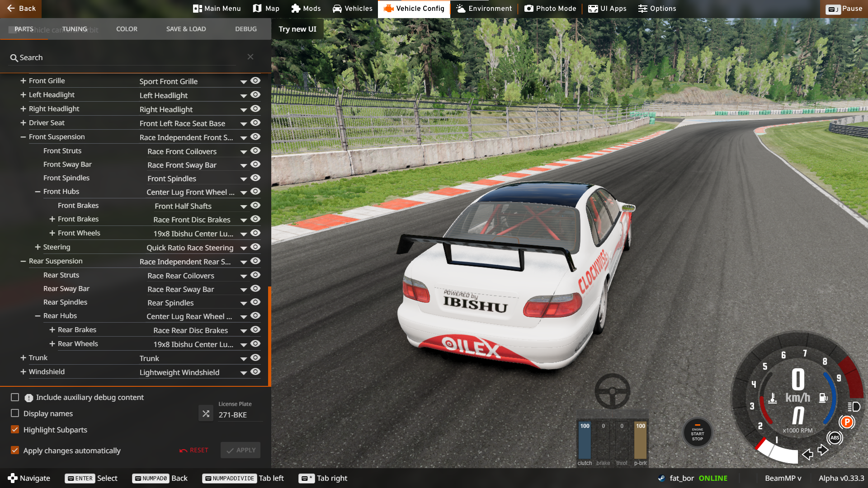This screenshot has width=868, height=488.
Task: Open the Right Headlight part dropdown
Action: pos(193,109)
